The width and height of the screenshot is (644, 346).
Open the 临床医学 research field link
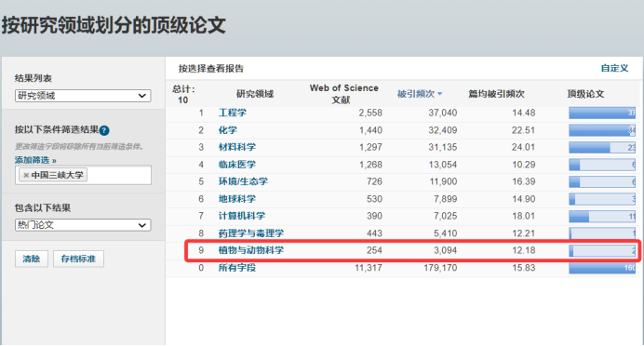(237, 165)
